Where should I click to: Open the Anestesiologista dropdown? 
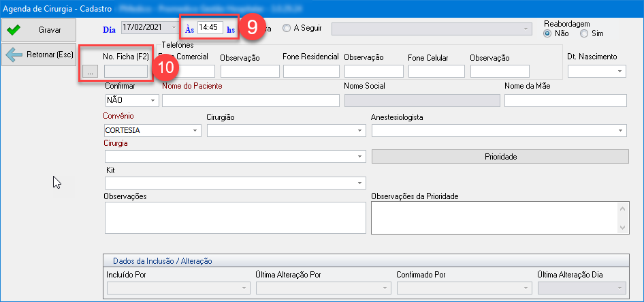click(621, 130)
